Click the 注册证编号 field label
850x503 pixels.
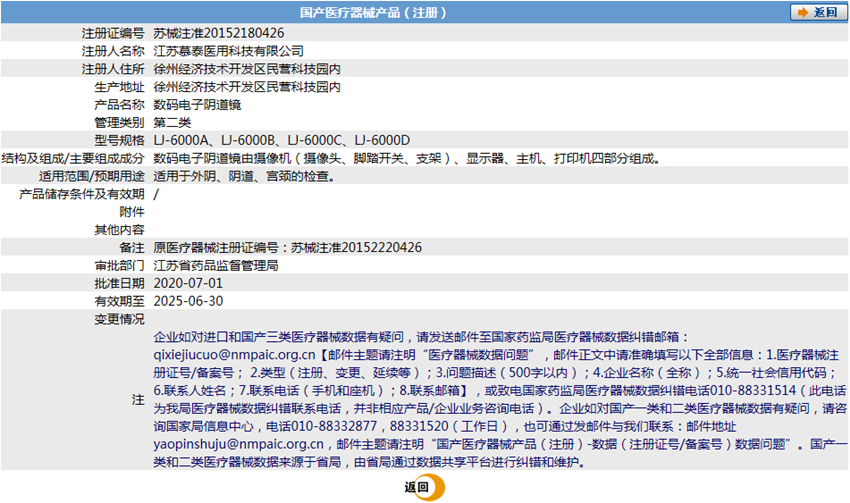(x=113, y=33)
